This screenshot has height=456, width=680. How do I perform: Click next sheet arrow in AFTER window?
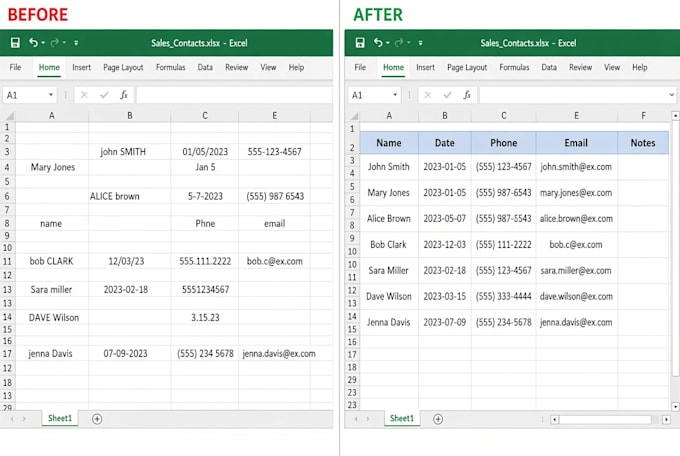coord(368,419)
